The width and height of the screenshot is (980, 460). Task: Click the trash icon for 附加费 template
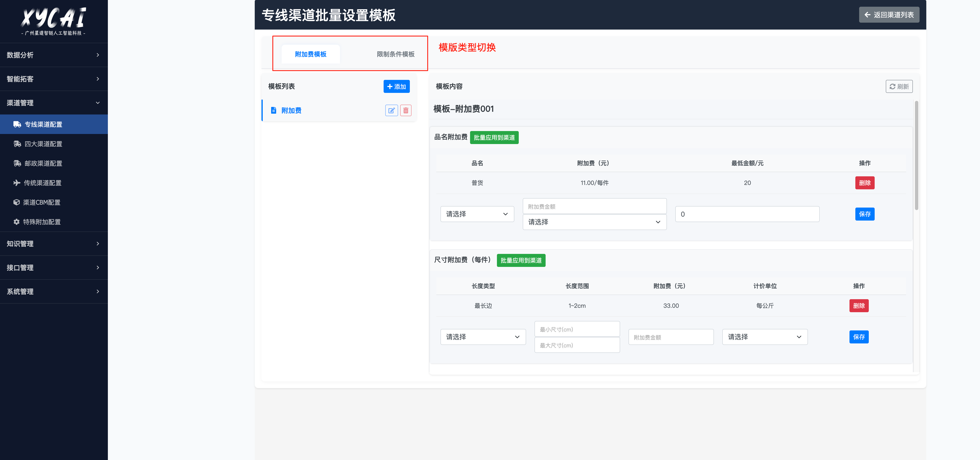(406, 110)
